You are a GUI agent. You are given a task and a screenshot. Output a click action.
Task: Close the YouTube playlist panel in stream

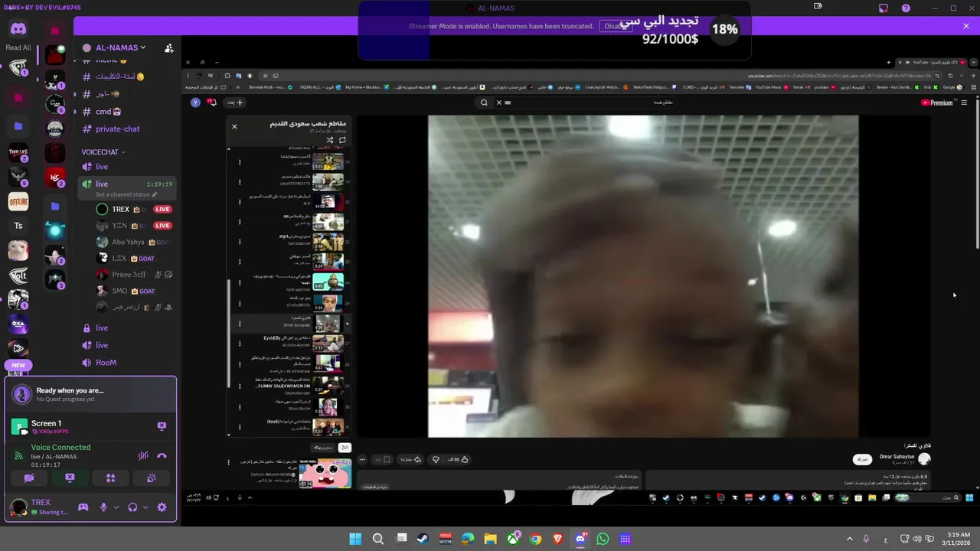[x=234, y=126]
